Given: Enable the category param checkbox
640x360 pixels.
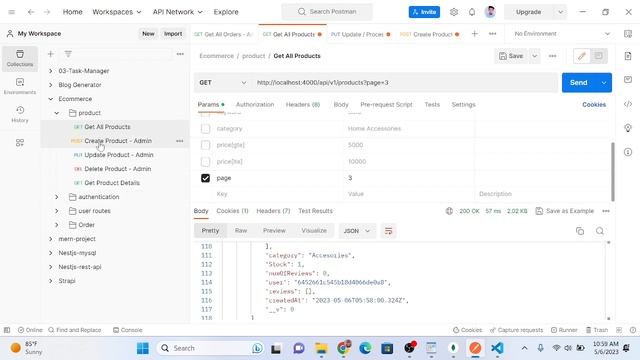Looking at the screenshot, I should point(205,129).
